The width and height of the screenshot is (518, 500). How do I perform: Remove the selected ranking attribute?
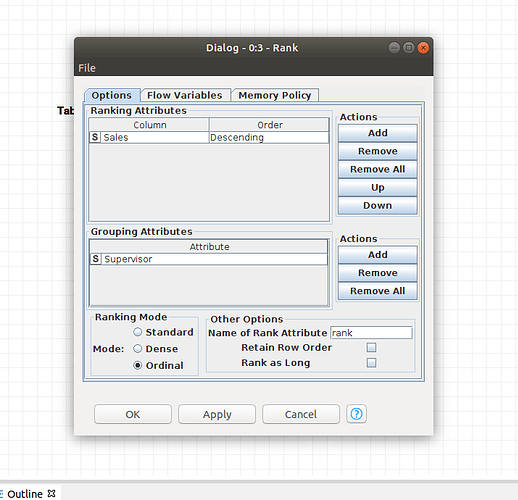click(378, 151)
